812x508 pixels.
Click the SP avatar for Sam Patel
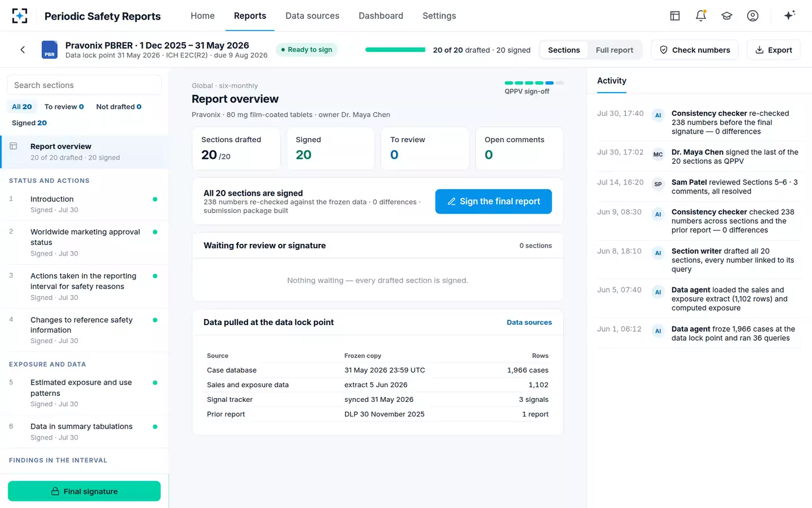657,184
